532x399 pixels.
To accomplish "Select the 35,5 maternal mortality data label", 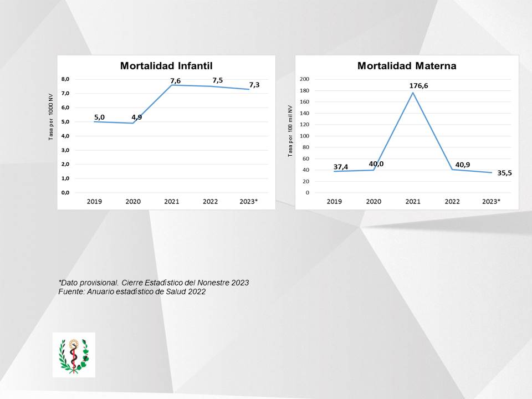I will (504, 173).
